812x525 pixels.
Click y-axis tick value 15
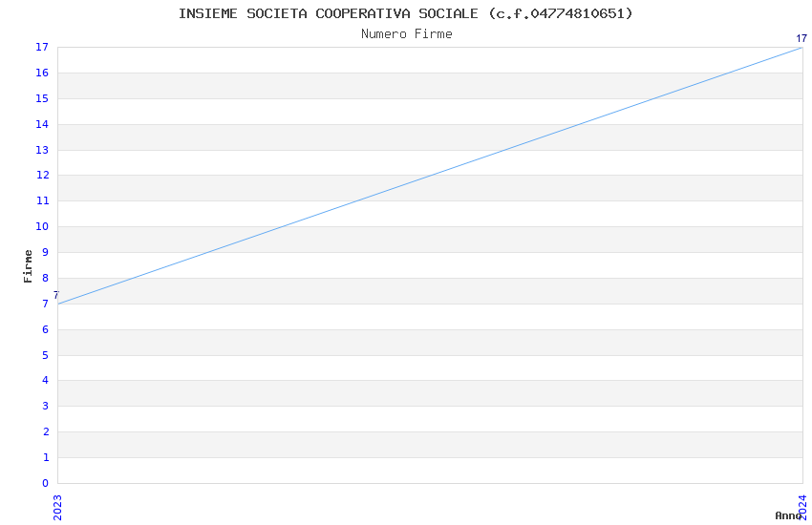tap(42, 98)
